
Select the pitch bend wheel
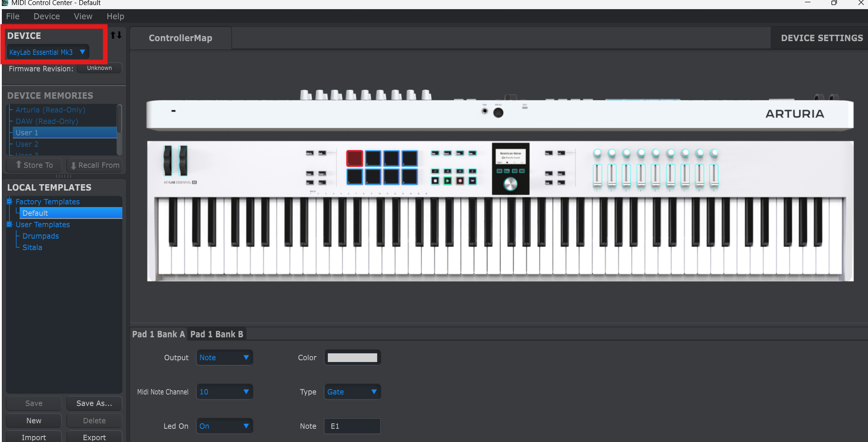[x=168, y=160]
